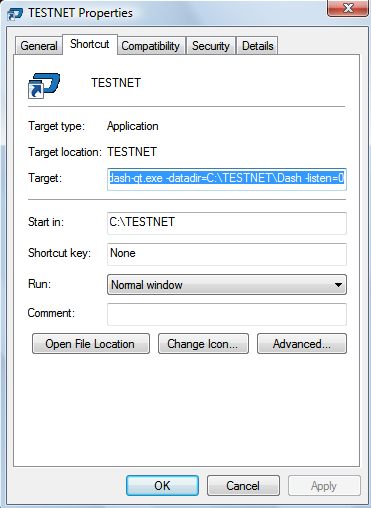371x508 pixels.
Task: Click the Dash shortcut icon beside TESTNET
Action: coord(44,86)
